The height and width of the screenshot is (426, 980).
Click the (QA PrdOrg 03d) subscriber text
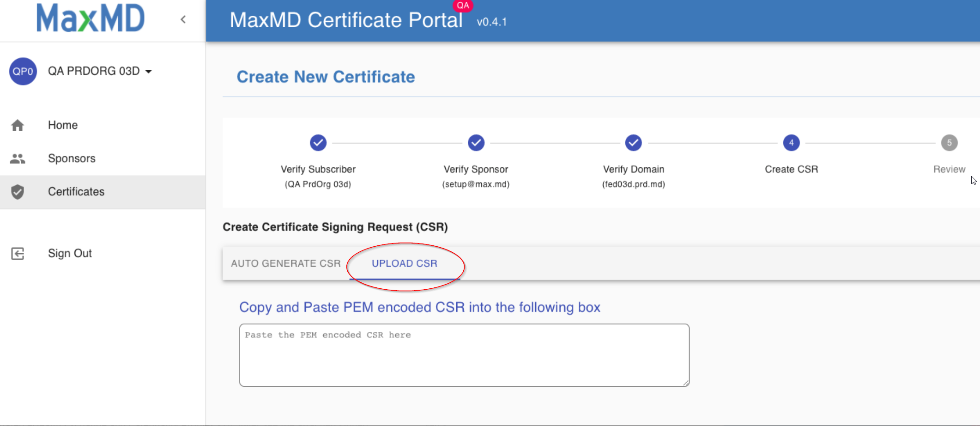tap(318, 184)
